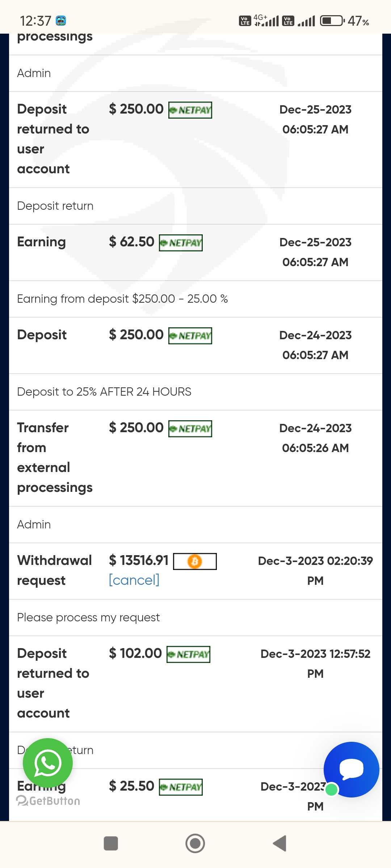391x868 pixels.
Task: Tap the battery indicator in status bar
Action: 332,21
